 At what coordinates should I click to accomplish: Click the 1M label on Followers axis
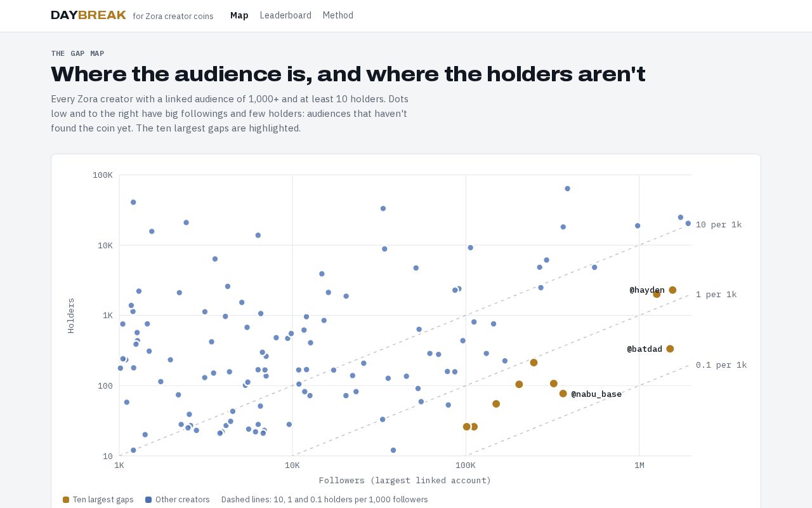(639, 465)
